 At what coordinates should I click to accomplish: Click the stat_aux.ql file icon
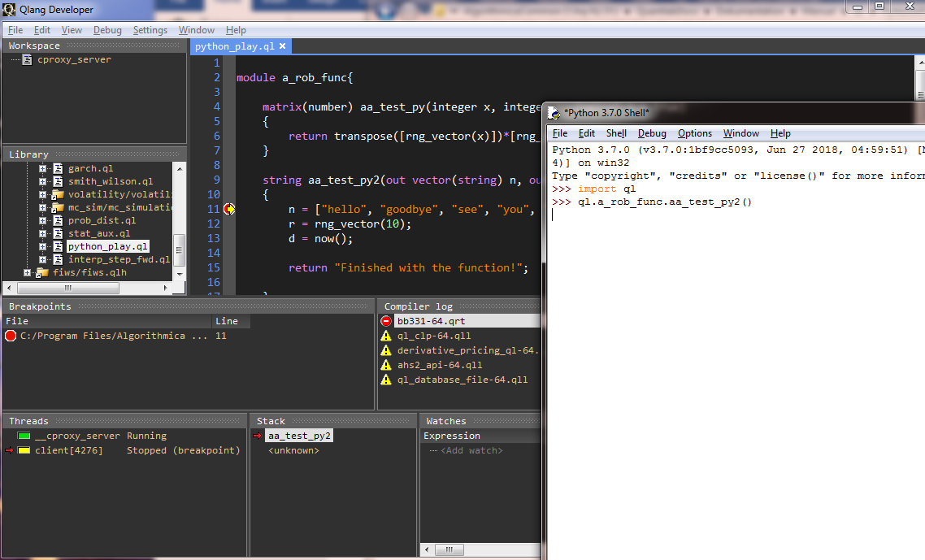pyautogui.click(x=58, y=234)
